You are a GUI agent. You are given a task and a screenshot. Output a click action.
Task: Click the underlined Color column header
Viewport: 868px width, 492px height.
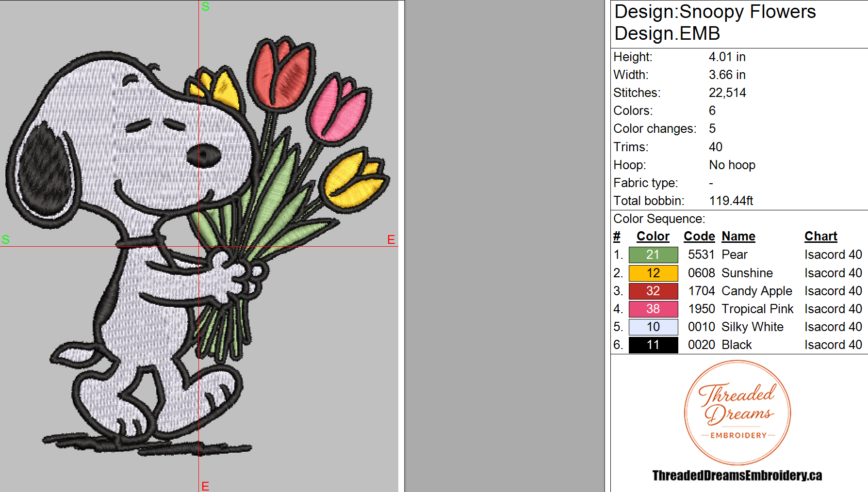[x=653, y=236]
